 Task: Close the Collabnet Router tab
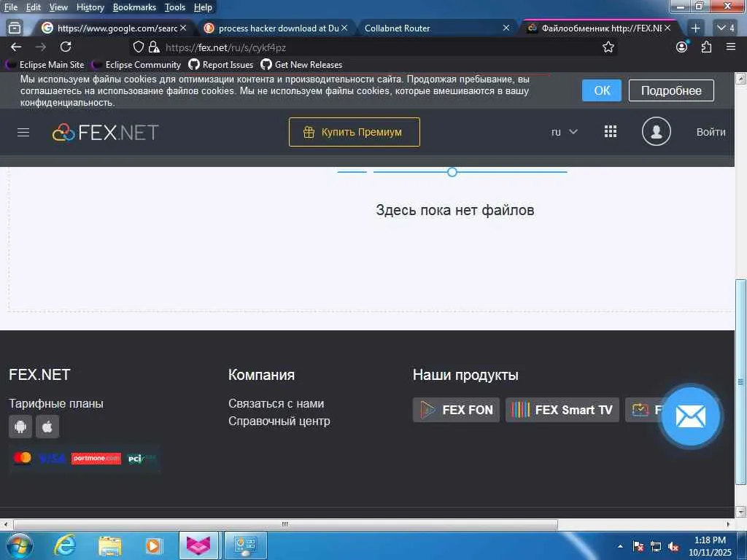506,28
